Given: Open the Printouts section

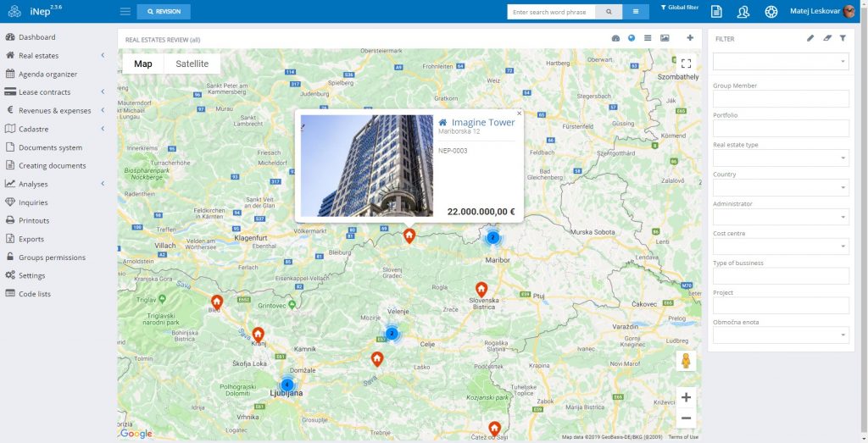Looking at the screenshot, I should tap(27, 220).
